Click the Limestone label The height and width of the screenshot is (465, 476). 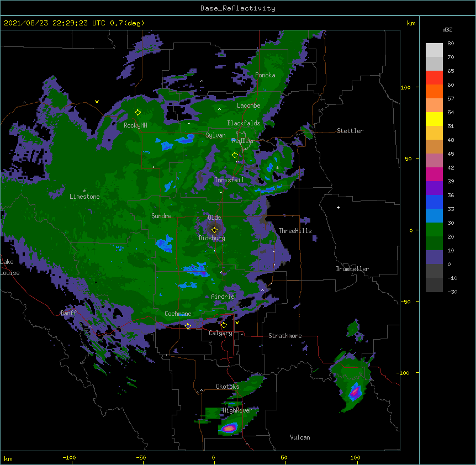pyautogui.click(x=84, y=197)
